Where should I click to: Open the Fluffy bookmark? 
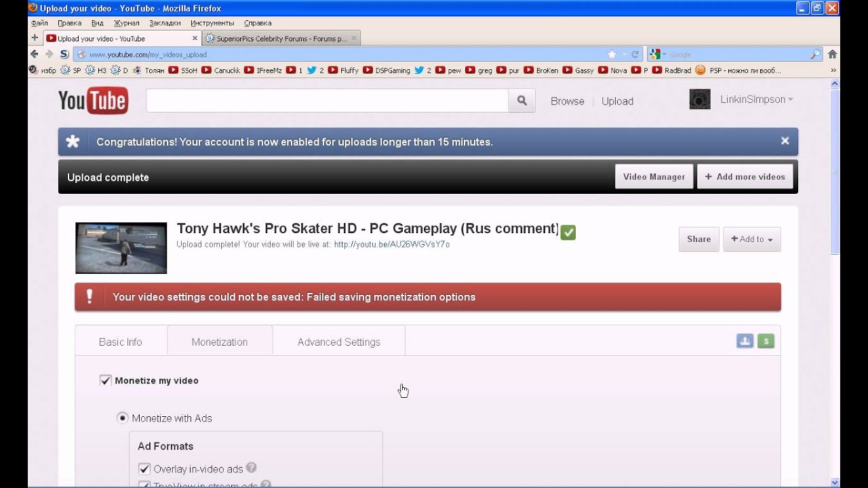point(343,70)
